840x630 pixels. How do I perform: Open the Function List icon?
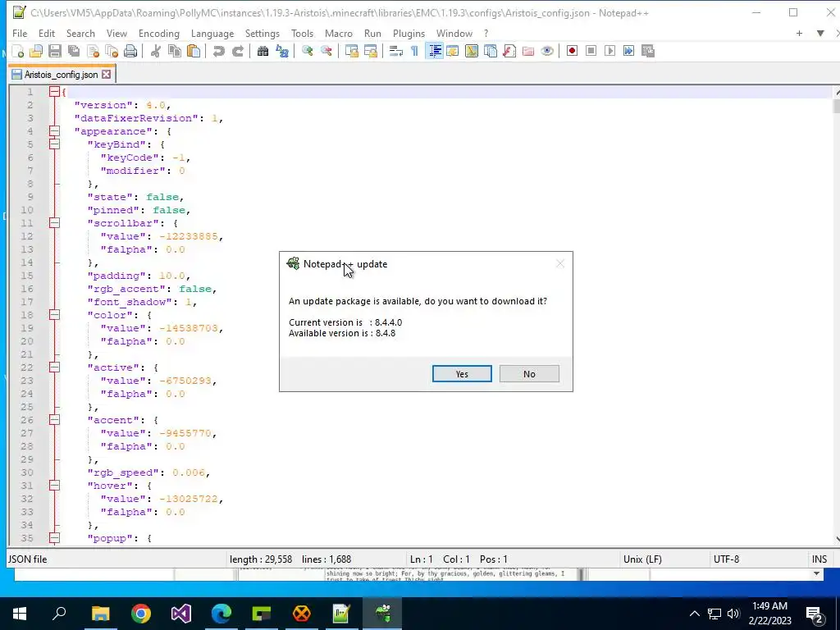[x=509, y=52]
